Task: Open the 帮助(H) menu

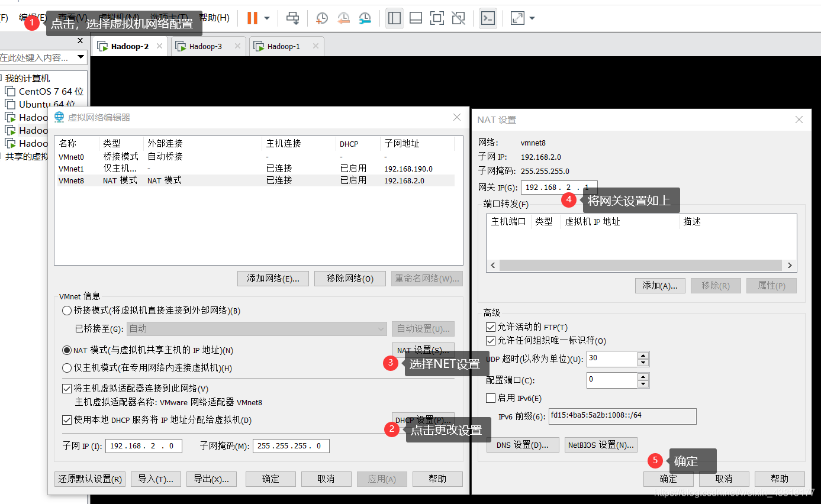Action: 214,18
